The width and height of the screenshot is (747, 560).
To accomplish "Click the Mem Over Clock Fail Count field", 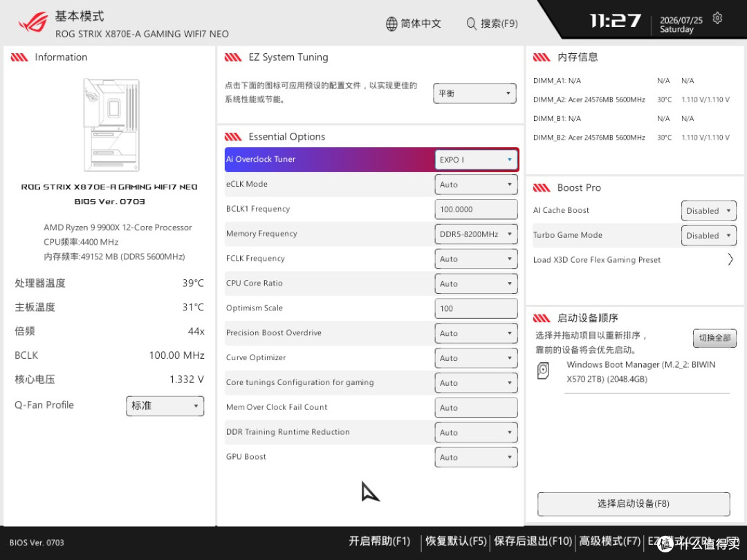I will coord(477,407).
